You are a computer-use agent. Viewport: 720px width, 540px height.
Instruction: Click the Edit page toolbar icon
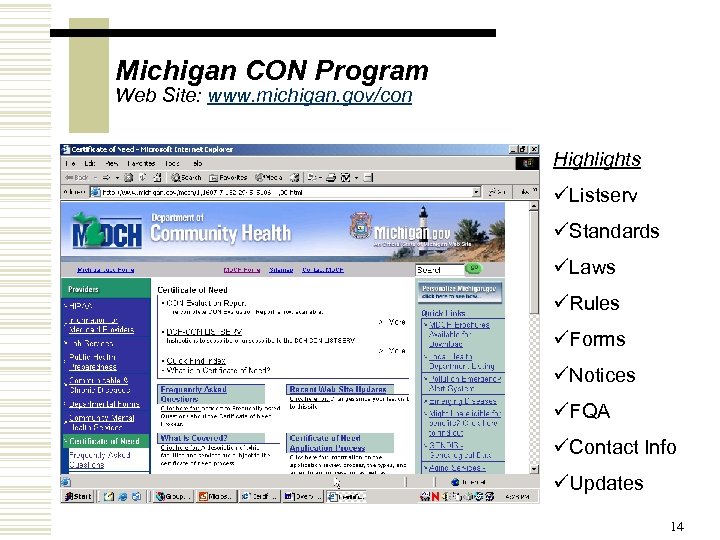[x=346, y=178]
